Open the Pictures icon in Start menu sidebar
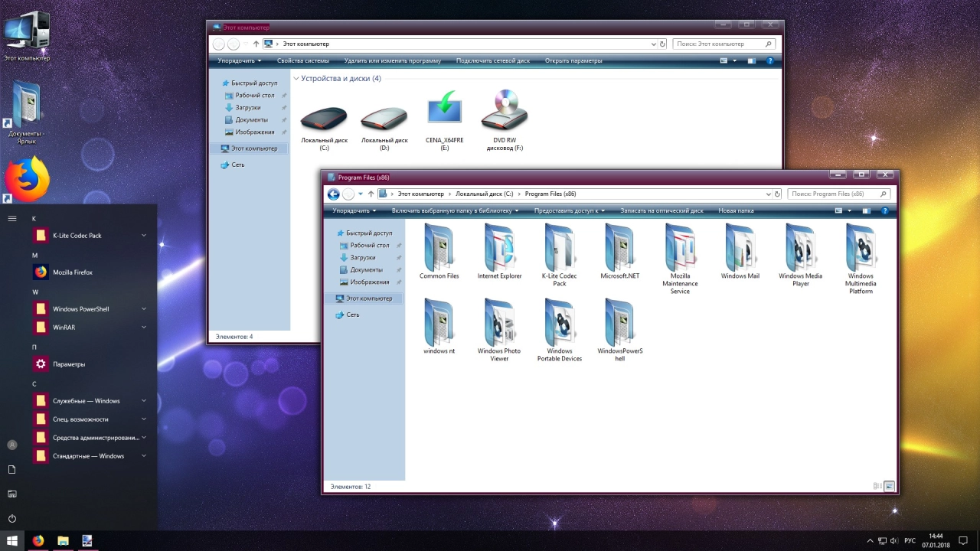The image size is (980, 551). [12, 494]
